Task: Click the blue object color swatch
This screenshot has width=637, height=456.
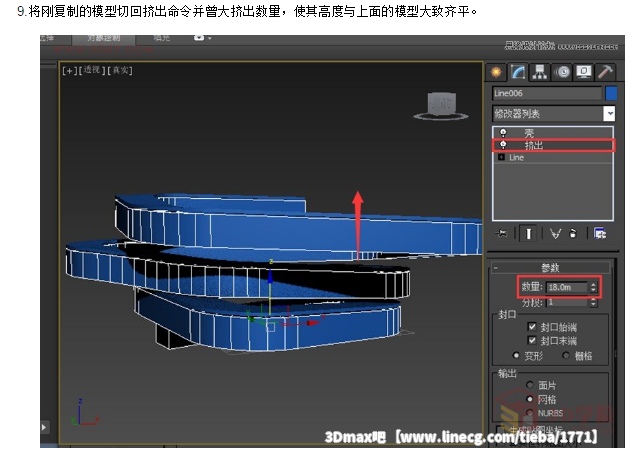Action: [611, 93]
